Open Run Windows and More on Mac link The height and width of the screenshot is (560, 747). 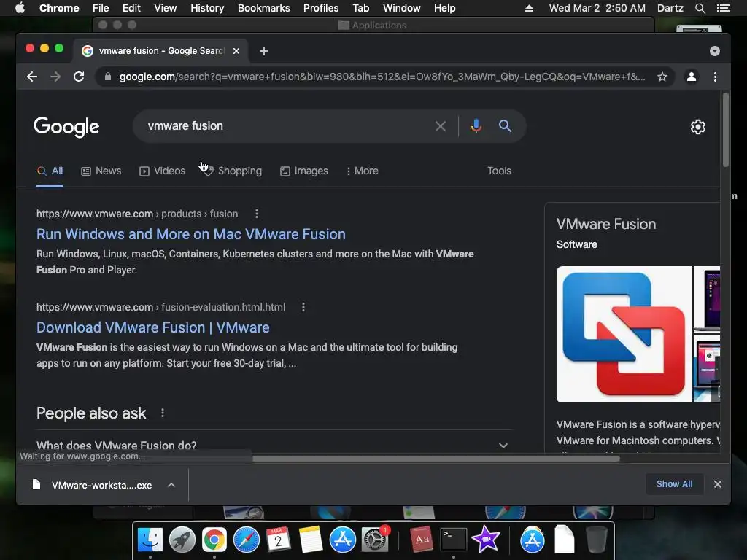coord(191,234)
